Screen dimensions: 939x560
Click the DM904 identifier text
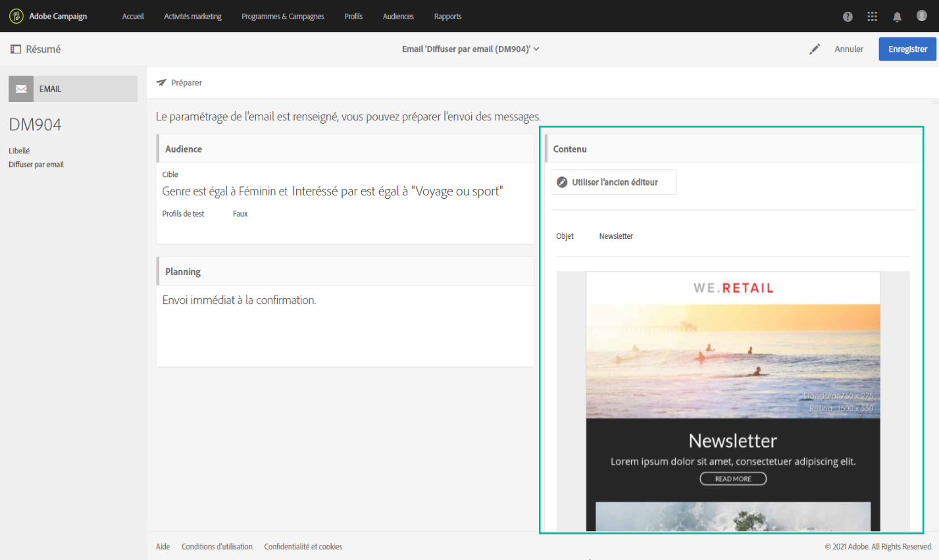point(35,125)
